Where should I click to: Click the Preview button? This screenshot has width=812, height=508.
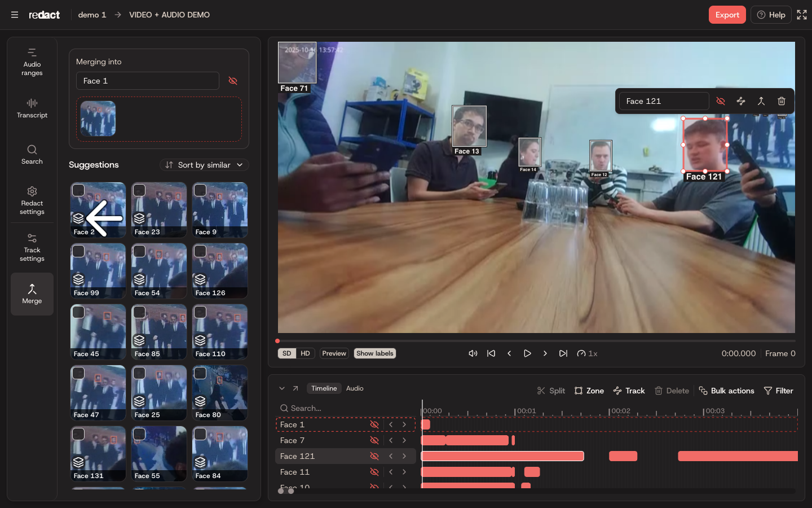pos(334,353)
